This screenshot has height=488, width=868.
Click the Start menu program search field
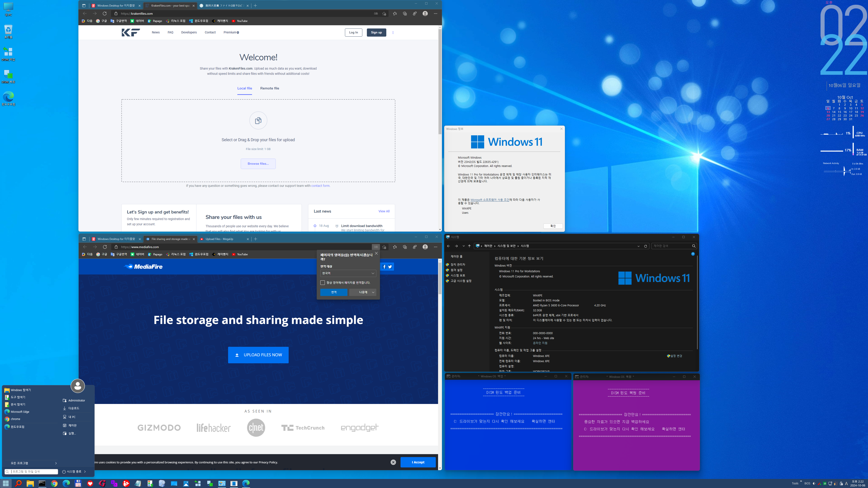(31, 472)
